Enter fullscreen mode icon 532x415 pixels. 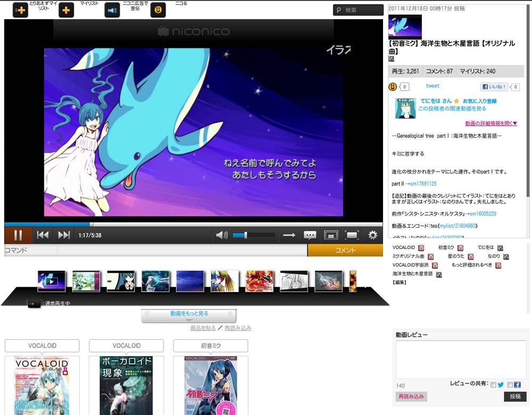[x=352, y=235]
